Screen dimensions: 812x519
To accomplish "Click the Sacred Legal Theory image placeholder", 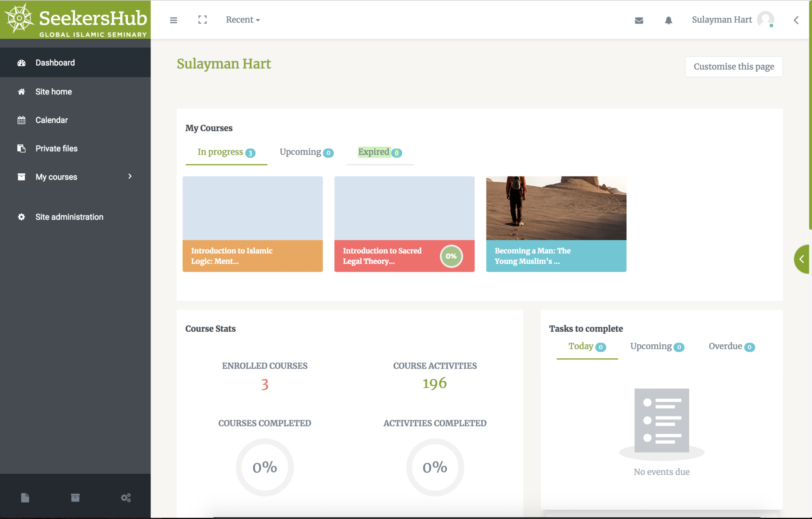I will 404,208.
